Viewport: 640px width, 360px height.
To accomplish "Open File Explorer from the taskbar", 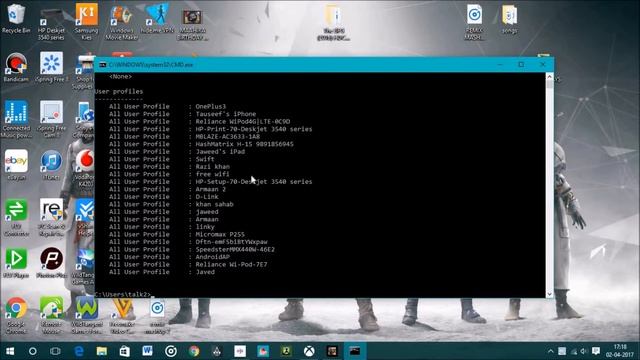I will 102,351.
